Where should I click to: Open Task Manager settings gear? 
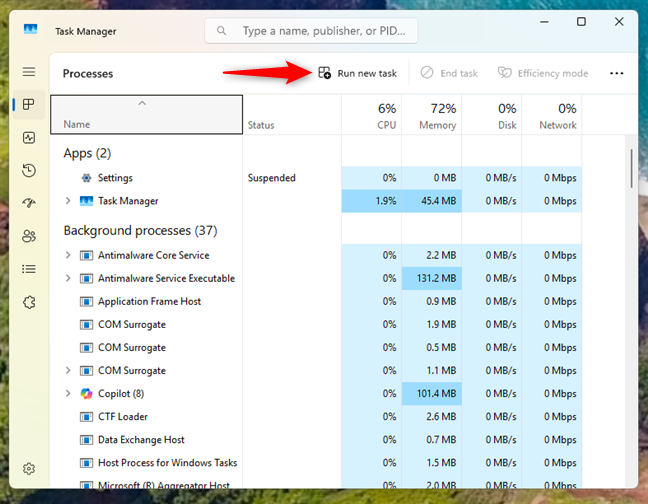click(x=29, y=468)
